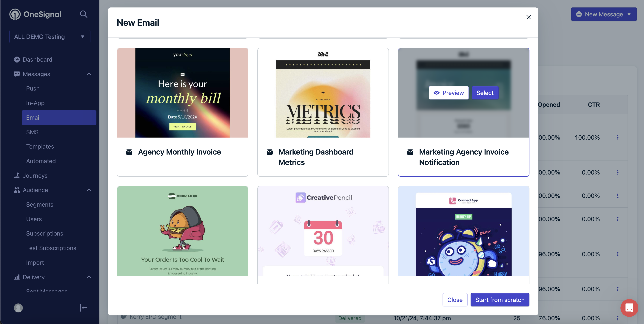Click the Dashboard menu icon

coord(17,59)
